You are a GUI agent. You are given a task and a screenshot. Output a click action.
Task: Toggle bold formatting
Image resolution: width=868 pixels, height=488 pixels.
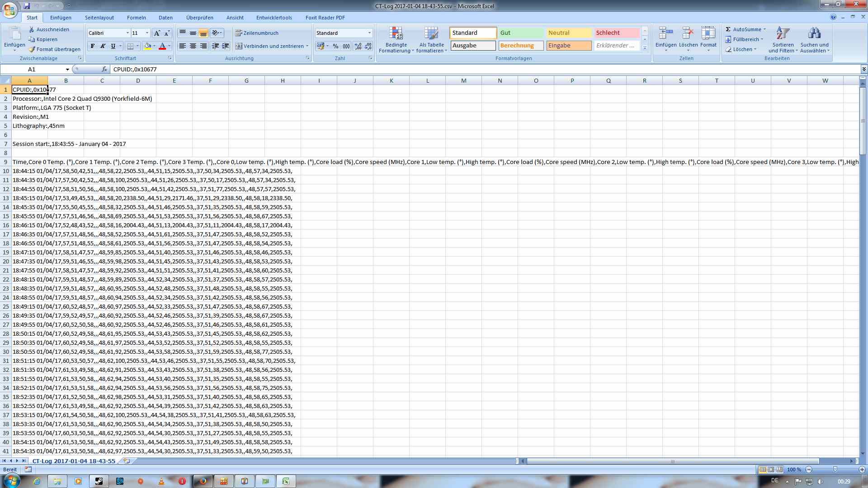click(x=93, y=46)
